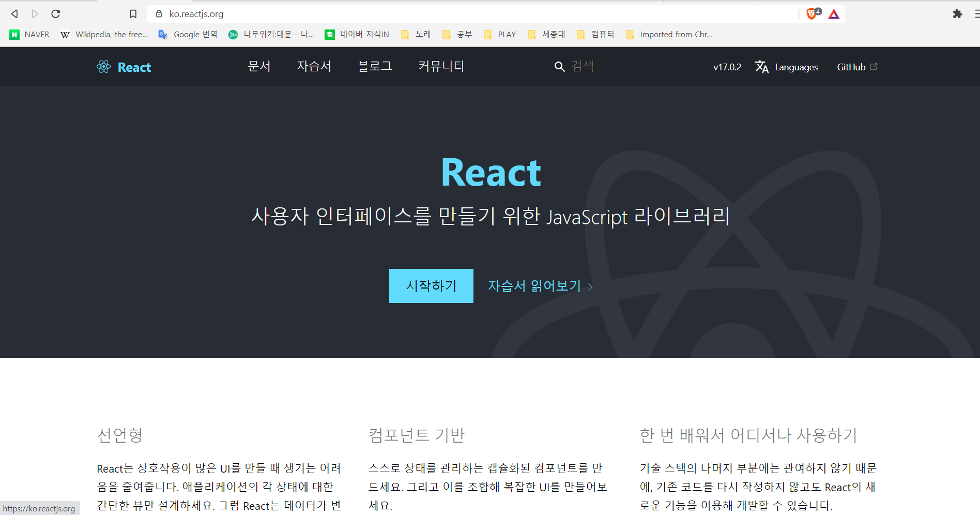Open the Brave Shields lion icon
Screen dimensions: 980x515
point(813,14)
